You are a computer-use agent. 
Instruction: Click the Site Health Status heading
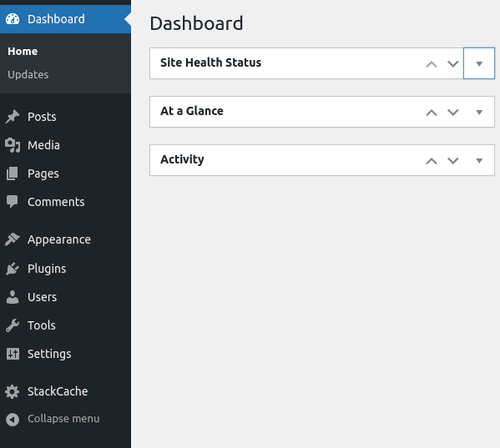[211, 62]
